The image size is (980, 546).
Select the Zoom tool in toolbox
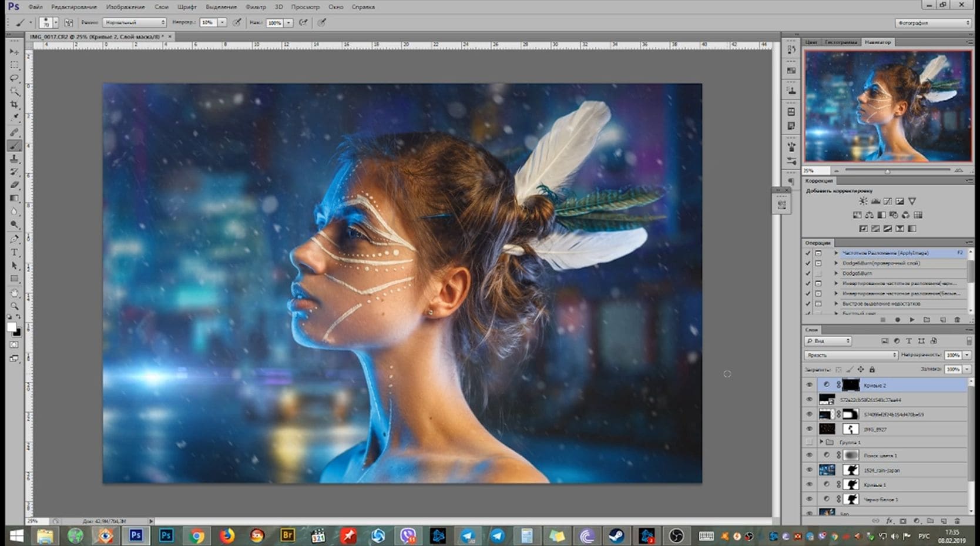click(15, 306)
